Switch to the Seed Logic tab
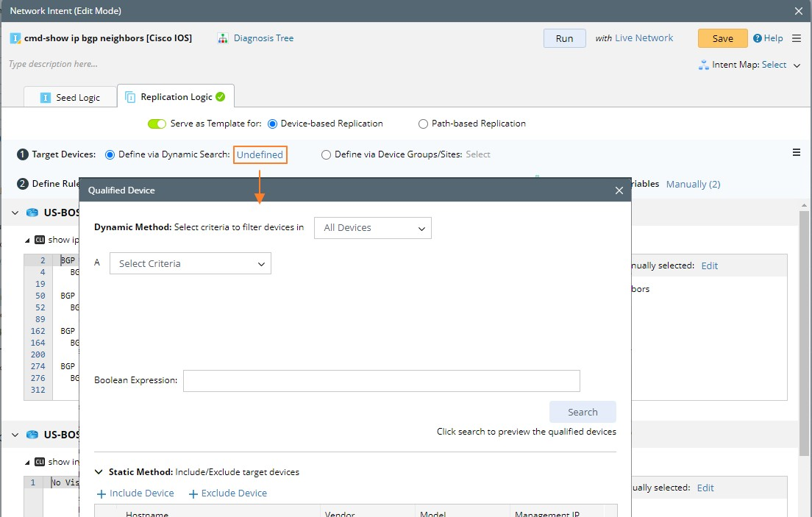 (71, 97)
